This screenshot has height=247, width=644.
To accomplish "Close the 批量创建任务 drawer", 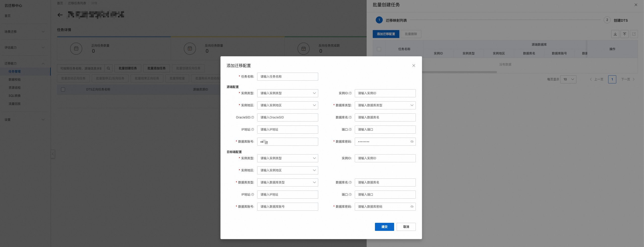I will click(636, 5).
